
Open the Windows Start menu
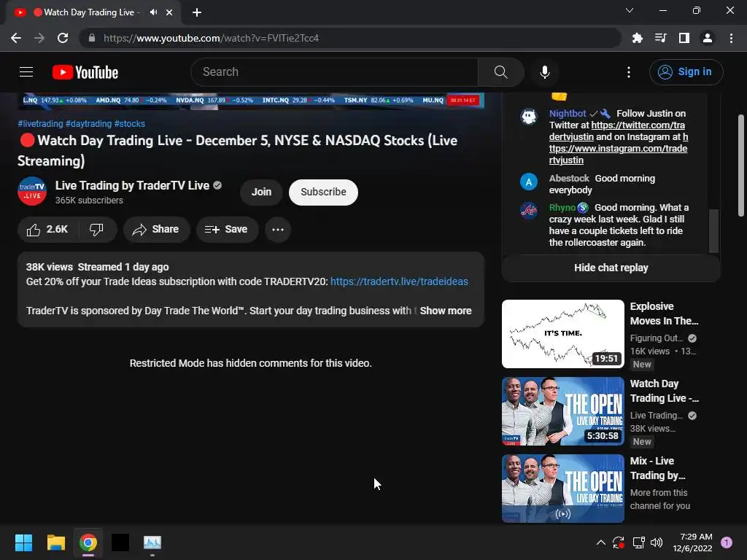click(23, 542)
